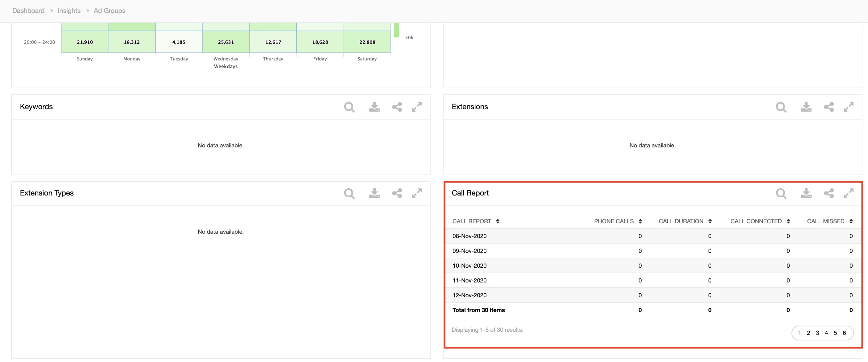Go to page 2 of Call Report
The width and height of the screenshot is (868, 362).
pyautogui.click(x=808, y=333)
